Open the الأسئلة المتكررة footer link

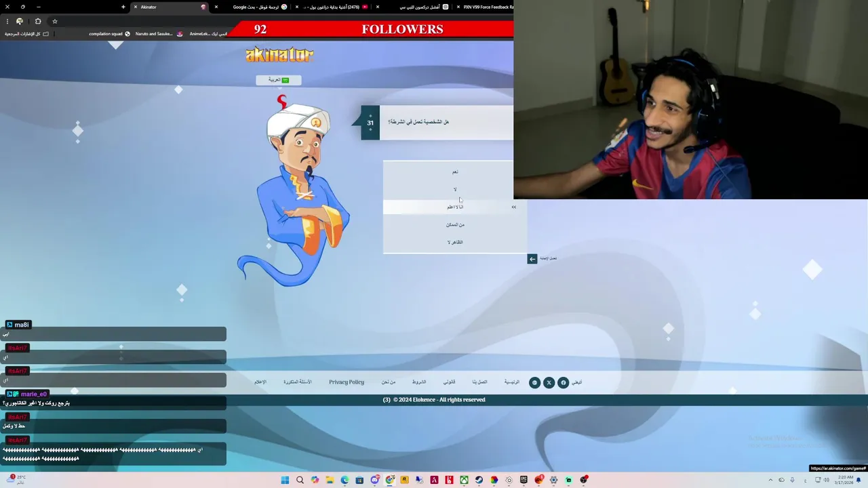click(x=298, y=382)
